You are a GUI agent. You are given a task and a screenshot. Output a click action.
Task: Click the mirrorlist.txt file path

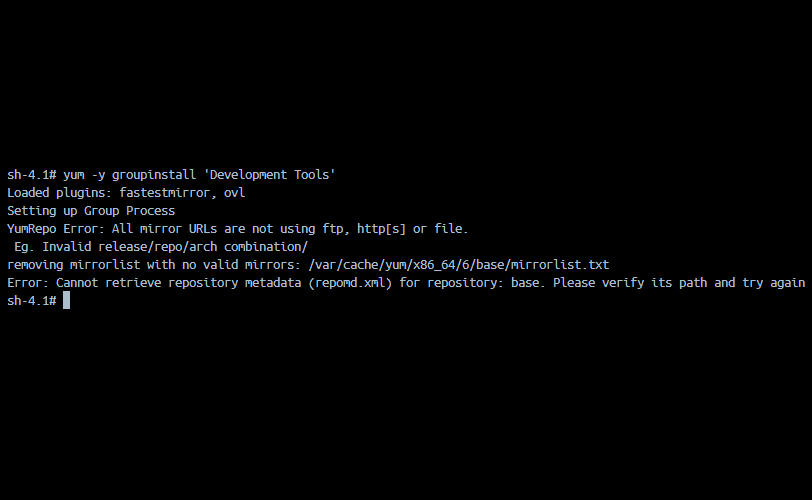[459, 265]
